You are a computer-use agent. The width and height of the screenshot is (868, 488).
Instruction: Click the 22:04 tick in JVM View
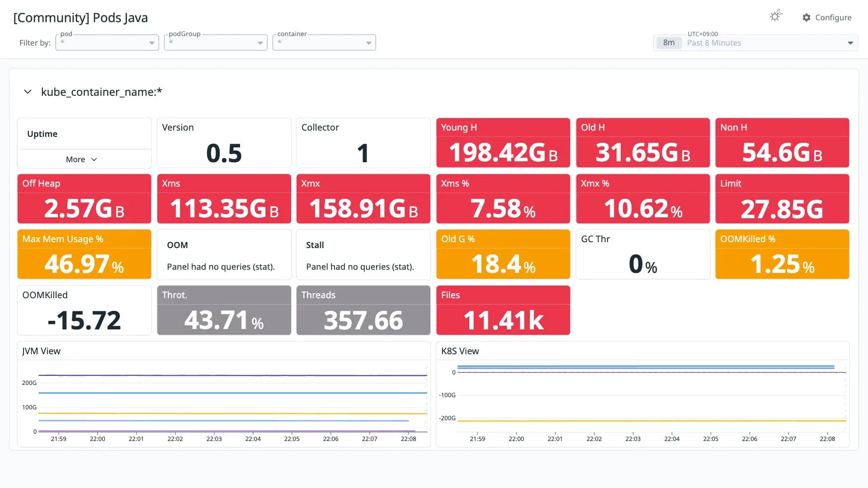253,439
